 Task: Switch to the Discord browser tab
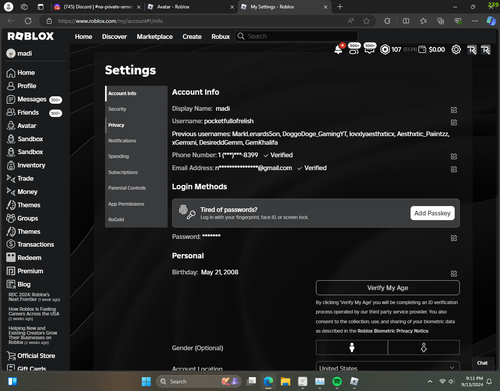[97, 7]
